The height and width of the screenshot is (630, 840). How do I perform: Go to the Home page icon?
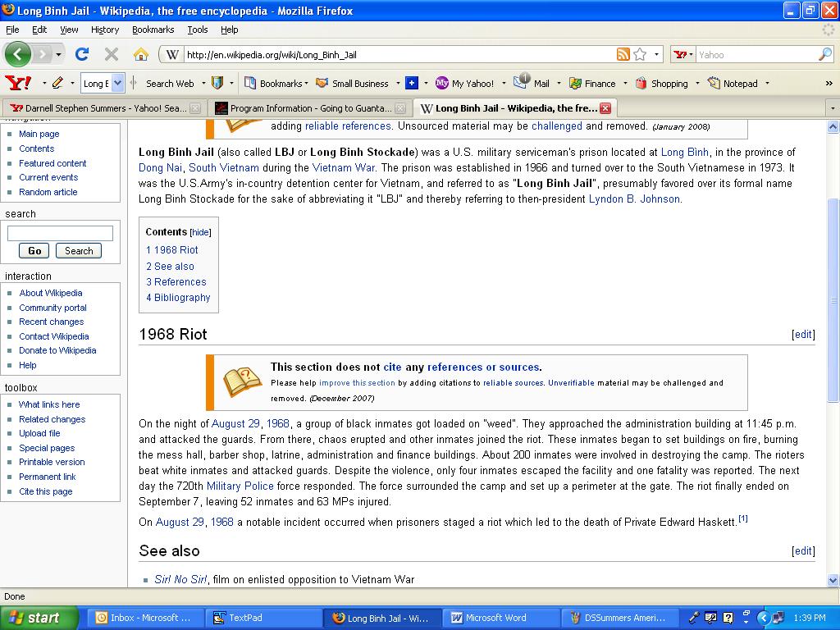pyautogui.click(x=141, y=54)
